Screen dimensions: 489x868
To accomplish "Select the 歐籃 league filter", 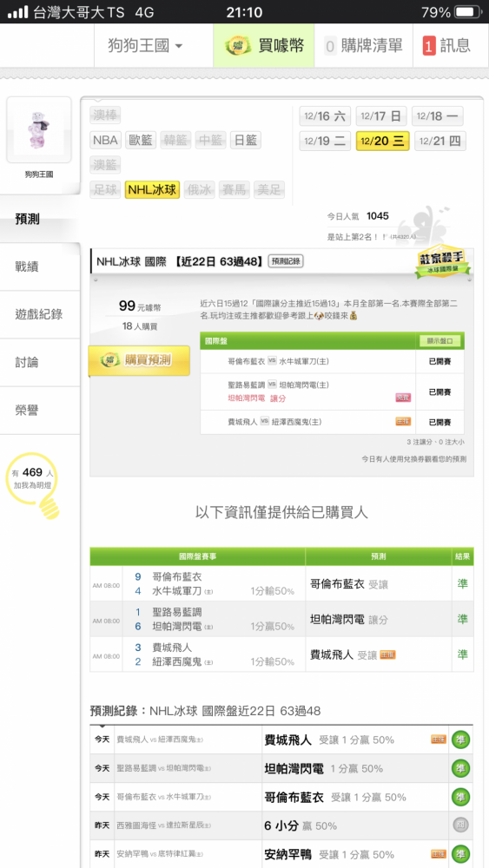I will [141, 140].
